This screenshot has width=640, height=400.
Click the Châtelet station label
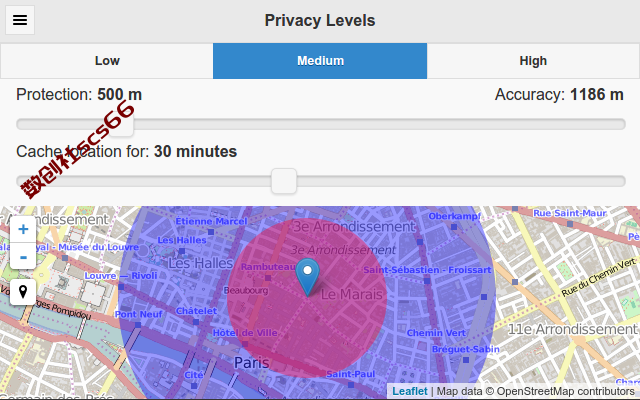196,311
